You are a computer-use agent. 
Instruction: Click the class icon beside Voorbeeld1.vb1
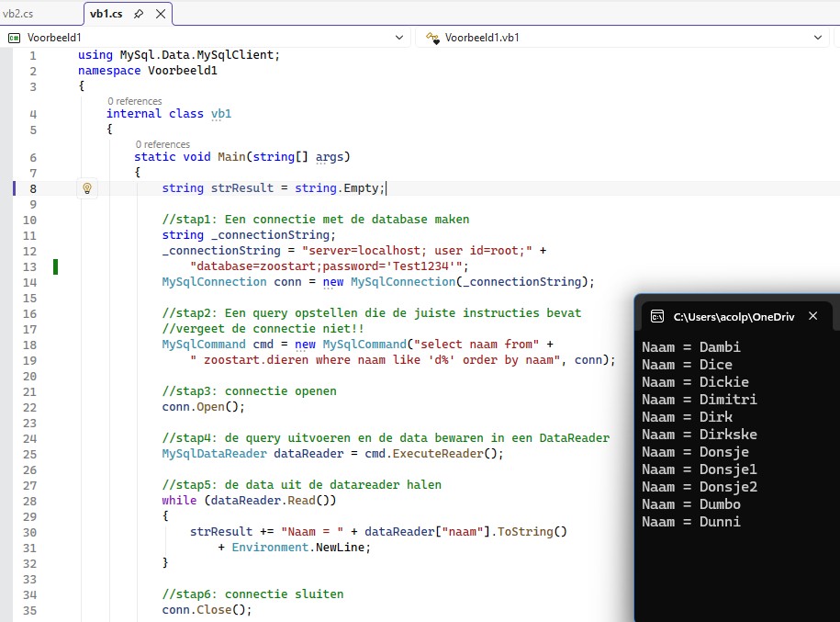tap(432, 38)
